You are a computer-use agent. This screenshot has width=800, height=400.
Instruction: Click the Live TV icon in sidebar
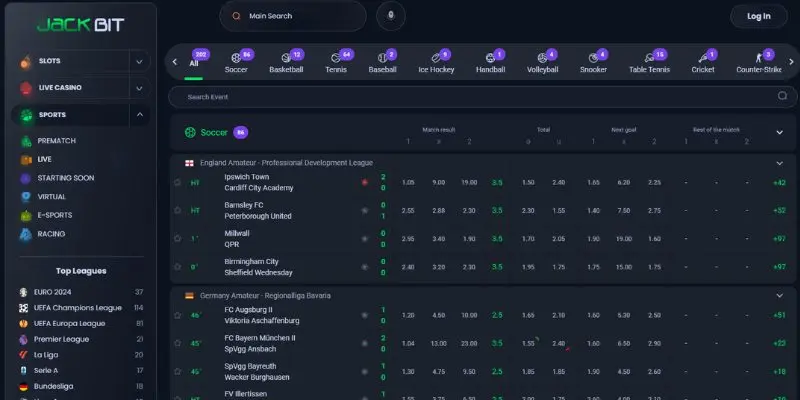26,160
